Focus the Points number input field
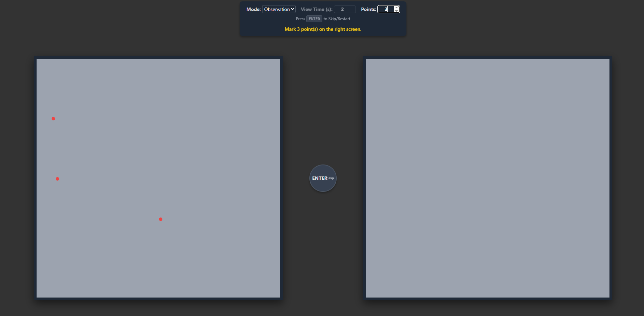 [388, 9]
